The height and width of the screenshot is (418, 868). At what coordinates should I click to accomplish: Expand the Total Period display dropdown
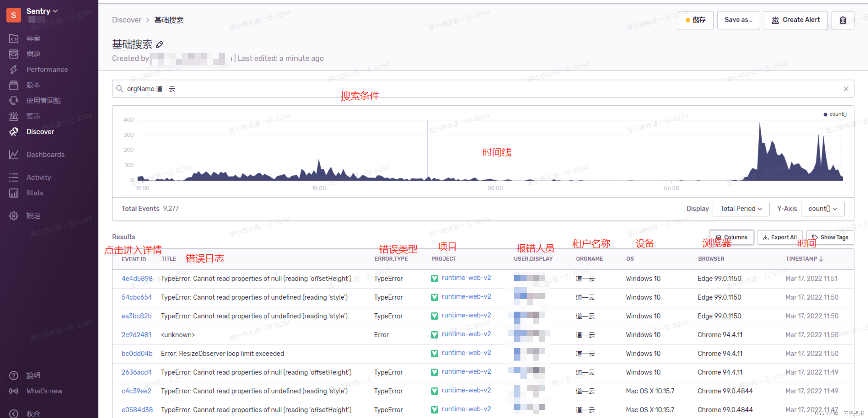point(741,209)
